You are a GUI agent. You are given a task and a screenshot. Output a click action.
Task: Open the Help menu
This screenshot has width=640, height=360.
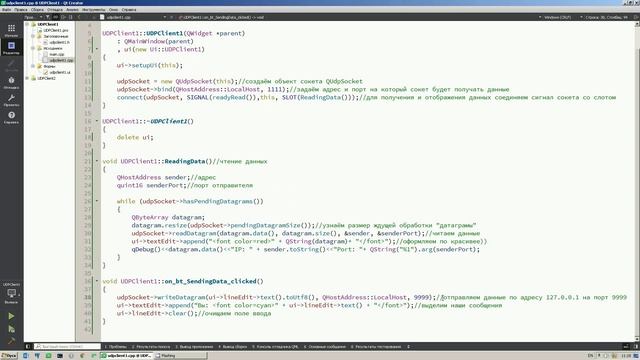(x=129, y=9)
